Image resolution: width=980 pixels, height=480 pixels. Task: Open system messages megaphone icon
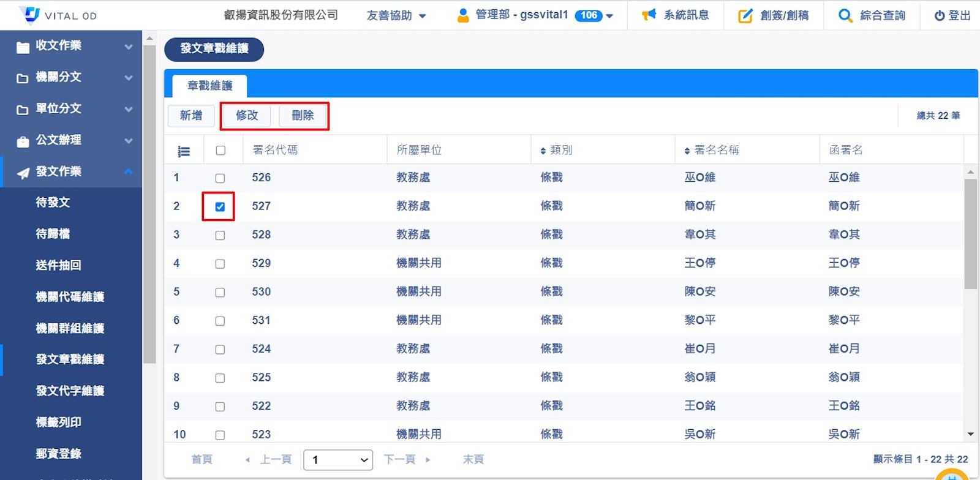tap(649, 15)
